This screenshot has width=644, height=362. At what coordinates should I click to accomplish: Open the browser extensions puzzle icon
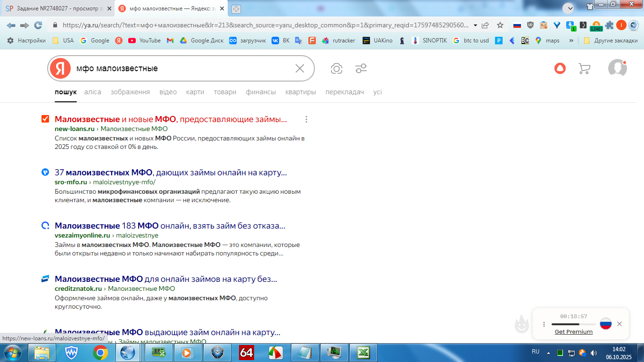click(x=609, y=25)
